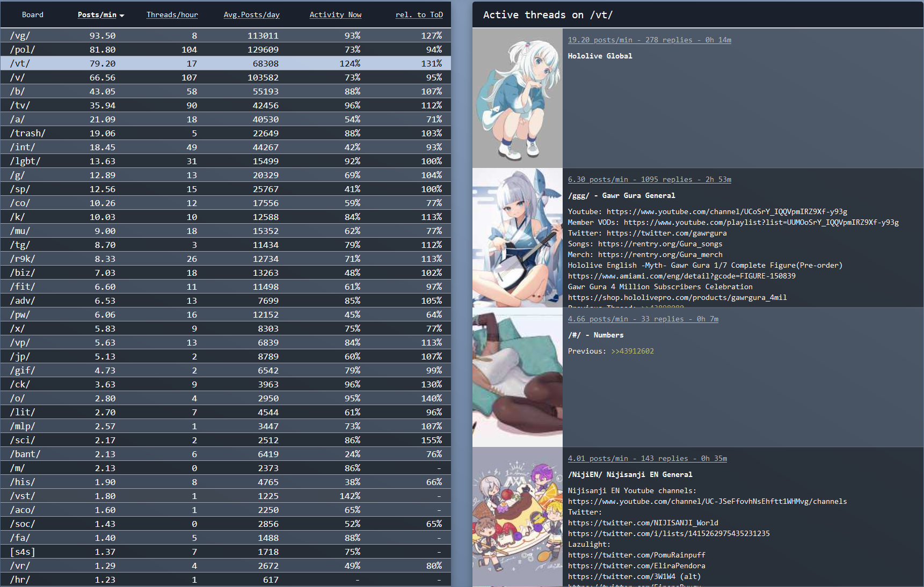Sort by Threads/hour column header
924x587 pixels.
click(172, 14)
